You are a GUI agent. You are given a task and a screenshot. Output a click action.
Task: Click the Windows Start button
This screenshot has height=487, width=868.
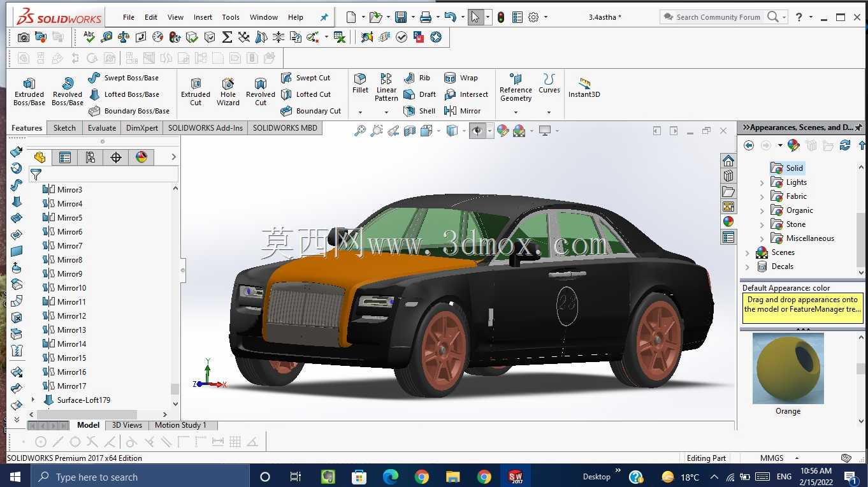[x=15, y=476]
